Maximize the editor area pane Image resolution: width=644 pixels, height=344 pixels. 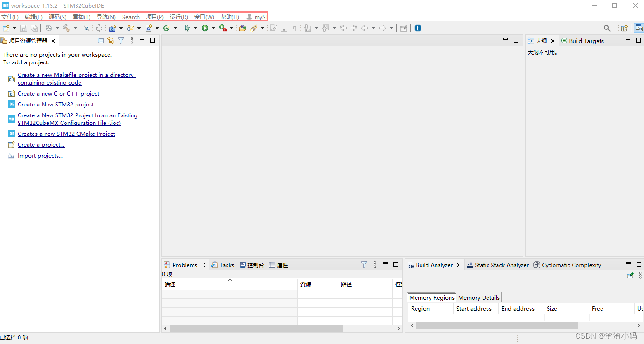[x=516, y=40]
